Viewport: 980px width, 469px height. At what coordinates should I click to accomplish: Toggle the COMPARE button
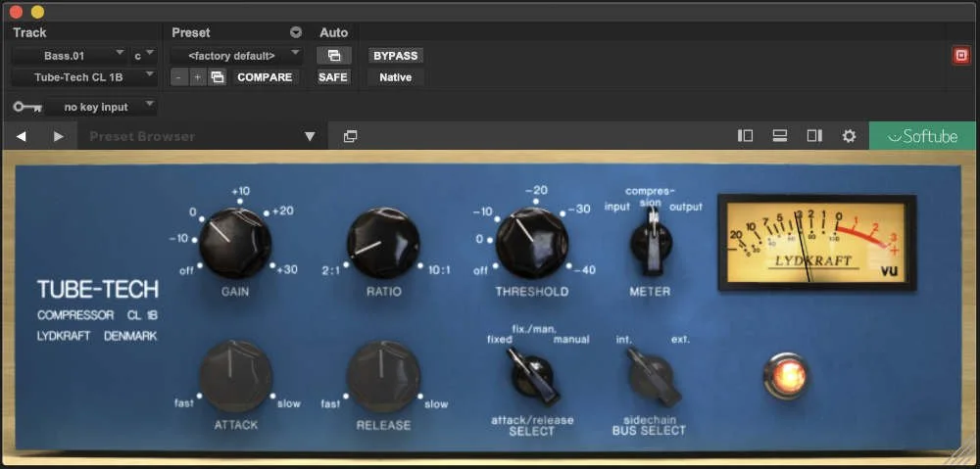265,77
